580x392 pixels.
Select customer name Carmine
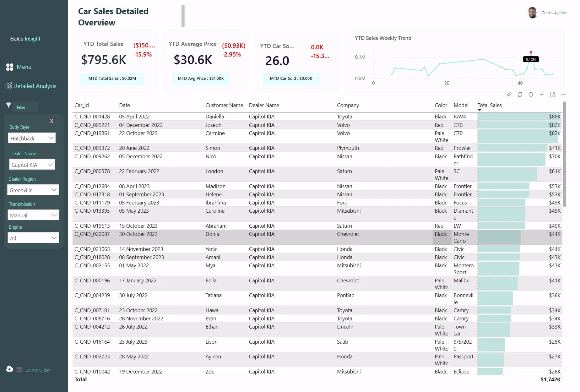click(x=215, y=133)
